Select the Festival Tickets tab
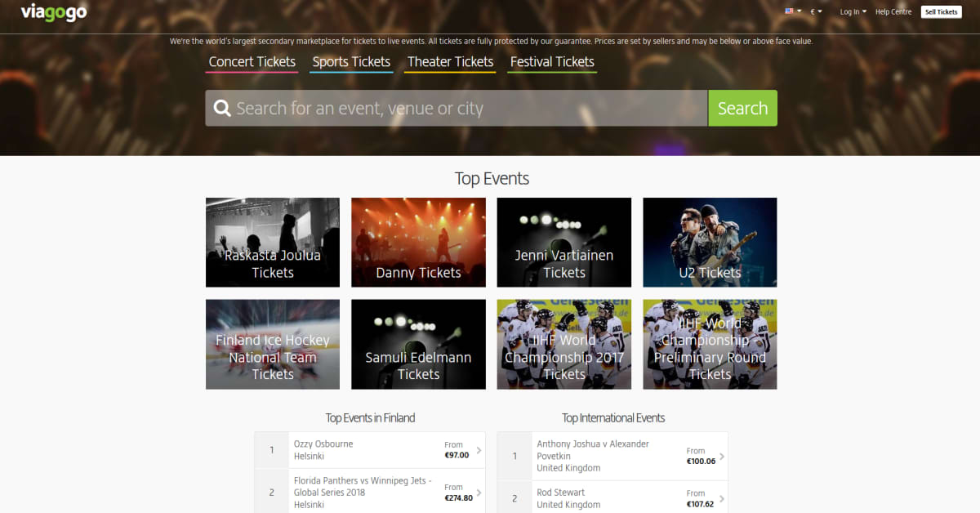Viewport: 980px width, 513px height. [552, 62]
